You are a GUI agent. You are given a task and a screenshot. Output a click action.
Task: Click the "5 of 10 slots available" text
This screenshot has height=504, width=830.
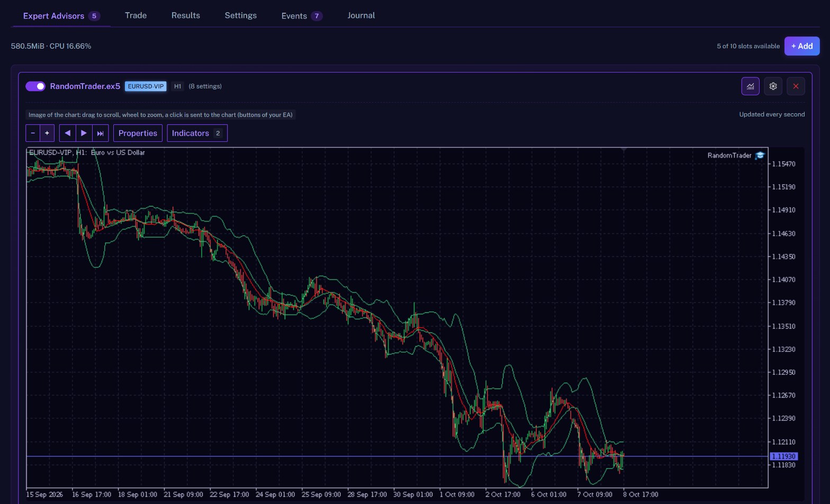click(x=748, y=46)
